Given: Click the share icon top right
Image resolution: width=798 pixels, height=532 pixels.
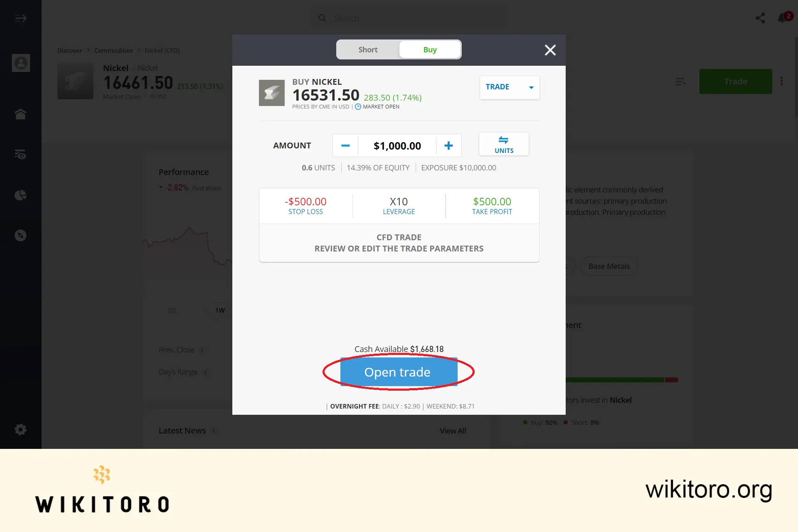Looking at the screenshot, I should coord(761,17).
